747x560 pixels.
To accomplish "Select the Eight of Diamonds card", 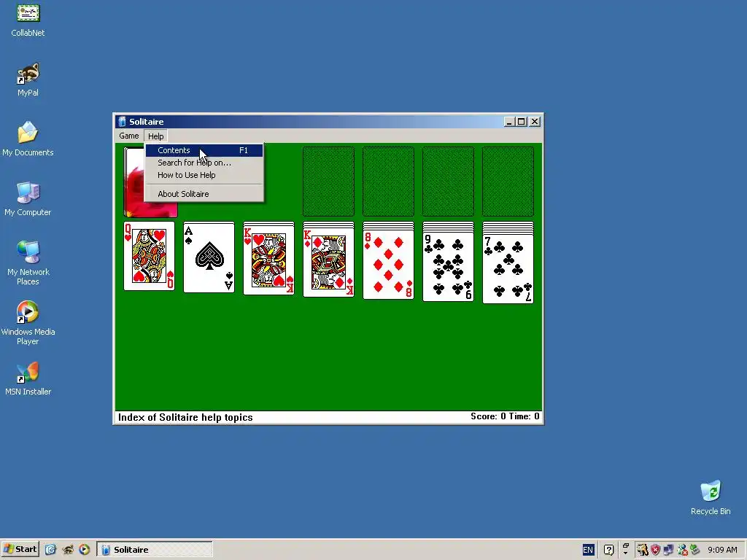I will pyautogui.click(x=388, y=264).
